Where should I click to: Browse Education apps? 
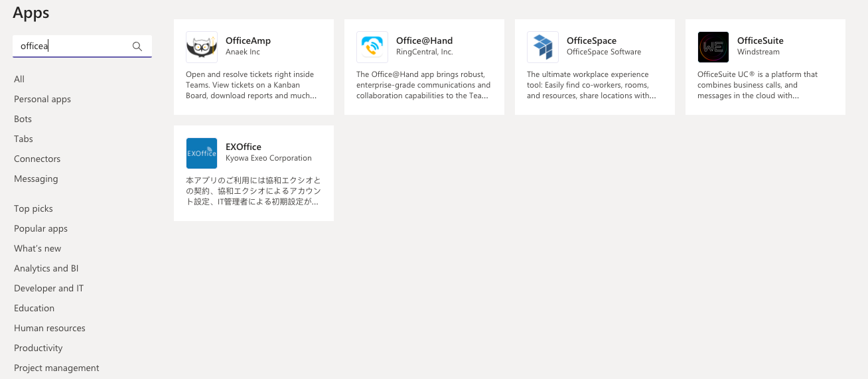coord(35,308)
